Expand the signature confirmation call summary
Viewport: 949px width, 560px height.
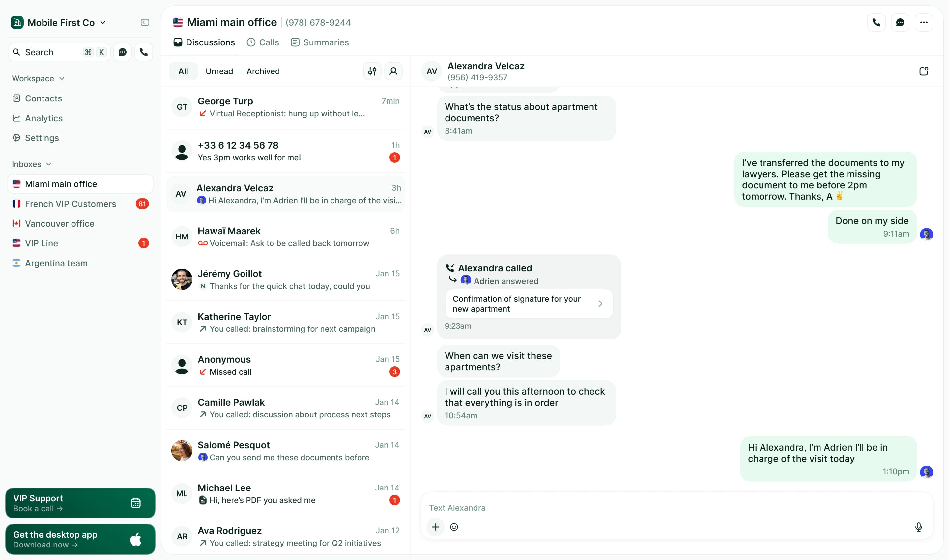point(601,303)
